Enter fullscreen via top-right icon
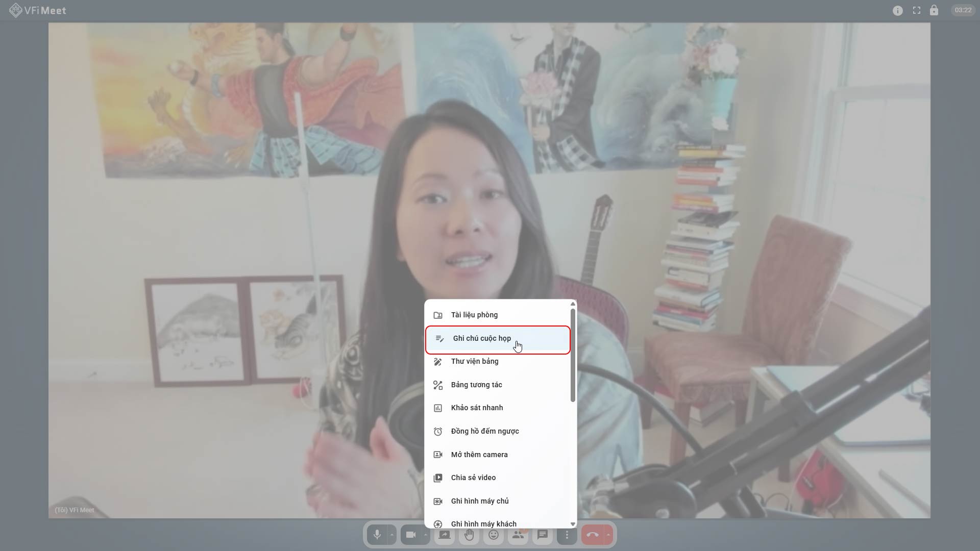 (916, 10)
